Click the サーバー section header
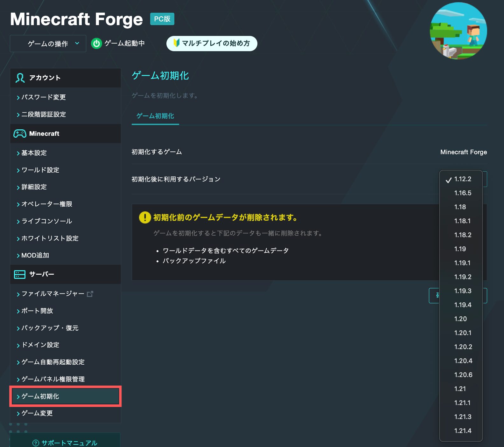Screen dimensions: 504x447 tap(66, 274)
